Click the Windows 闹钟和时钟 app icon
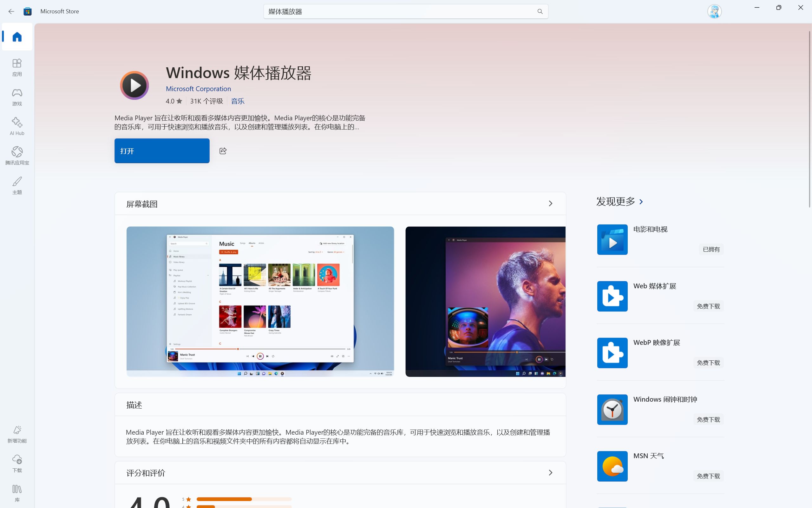Screen dimensions: 812x508 612,410
